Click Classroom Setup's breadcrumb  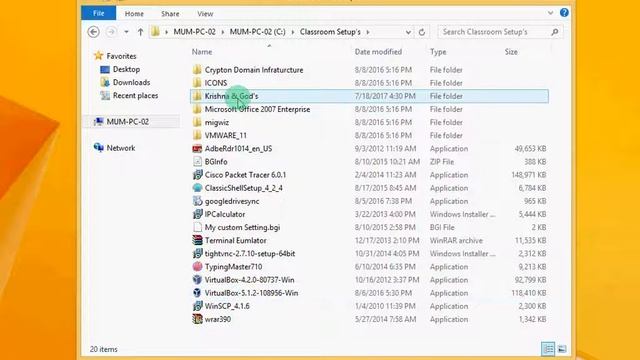330,32
